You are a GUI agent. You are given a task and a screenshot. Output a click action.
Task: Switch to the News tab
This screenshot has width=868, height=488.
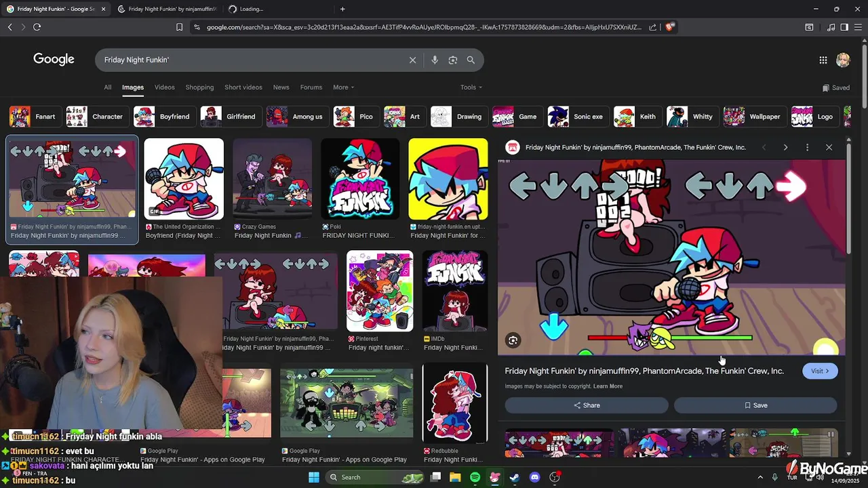coord(281,87)
